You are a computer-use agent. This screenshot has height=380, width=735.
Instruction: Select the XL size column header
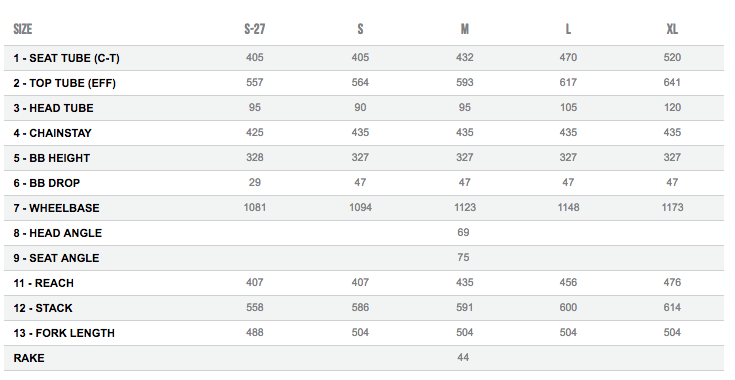pyautogui.click(x=672, y=29)
